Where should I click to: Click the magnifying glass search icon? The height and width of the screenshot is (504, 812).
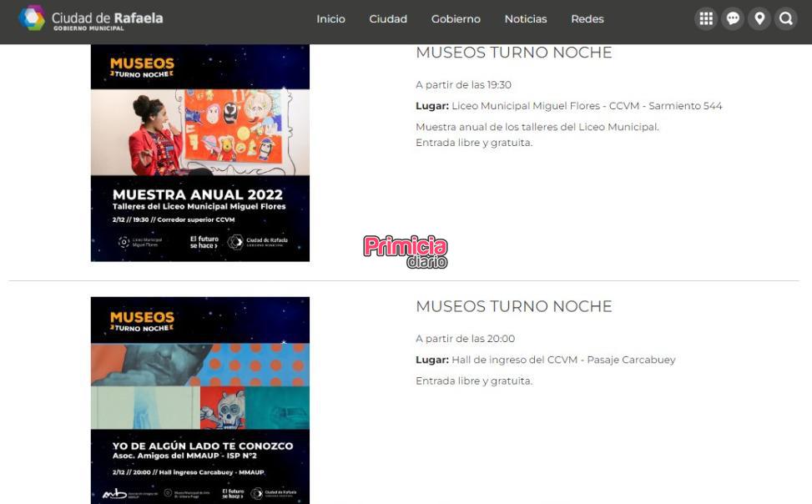pos(785,18)
